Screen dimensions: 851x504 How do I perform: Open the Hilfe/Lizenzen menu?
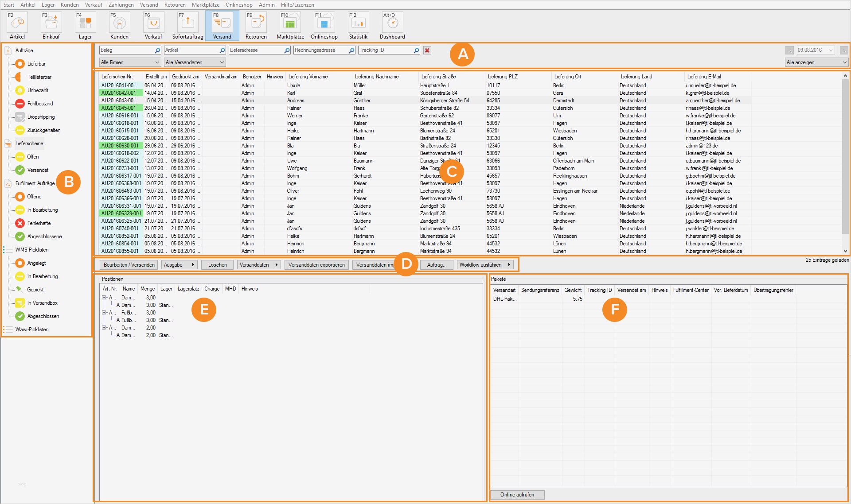click(x=297, y=5)
